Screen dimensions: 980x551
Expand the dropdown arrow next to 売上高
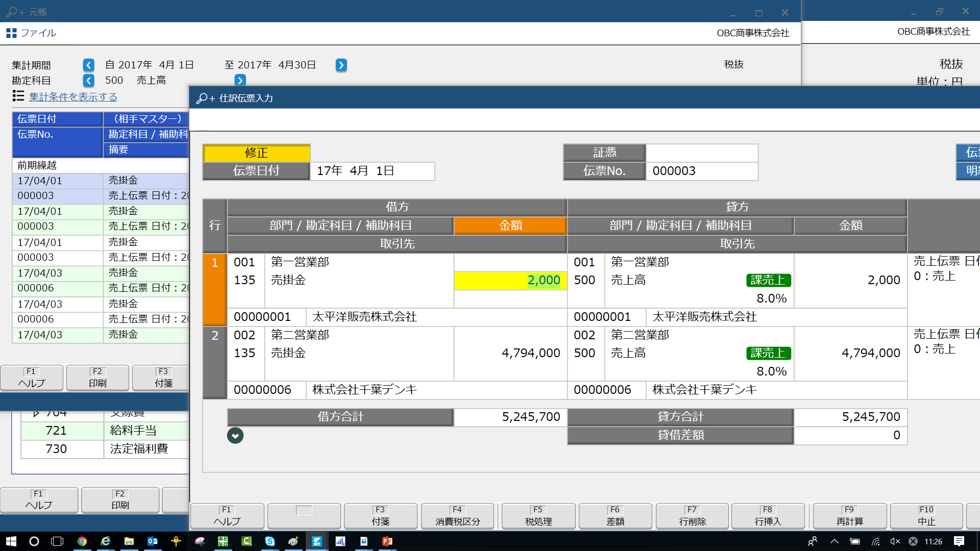tap(241, 80)
